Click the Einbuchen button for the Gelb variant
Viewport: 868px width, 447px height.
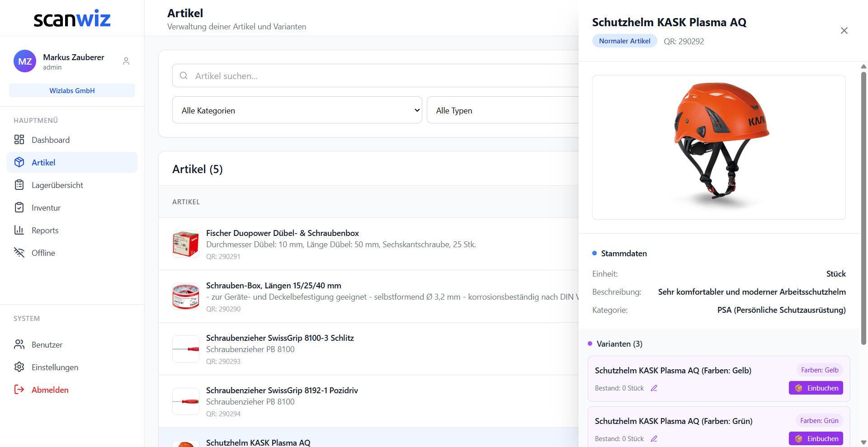[816, 388]
